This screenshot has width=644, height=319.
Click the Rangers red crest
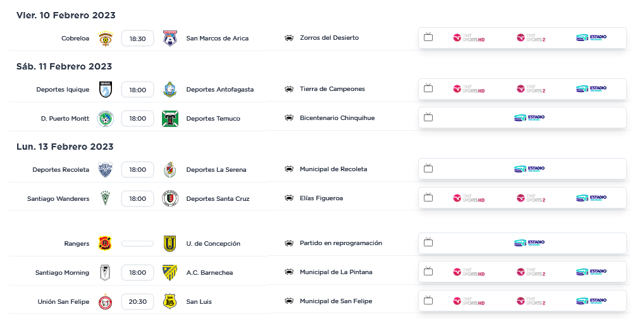coord(105,244)
